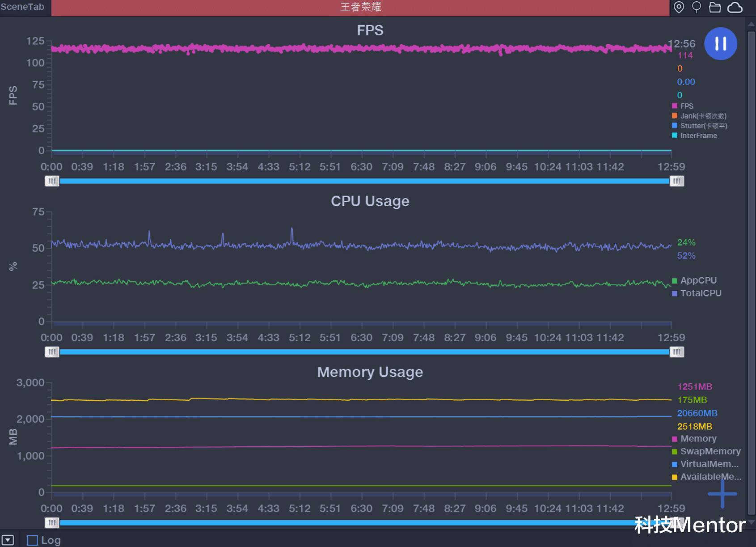756x547 pixels.
Task: Toggle the VirtualMem... legend series
Action: click(x=705, y=464)
